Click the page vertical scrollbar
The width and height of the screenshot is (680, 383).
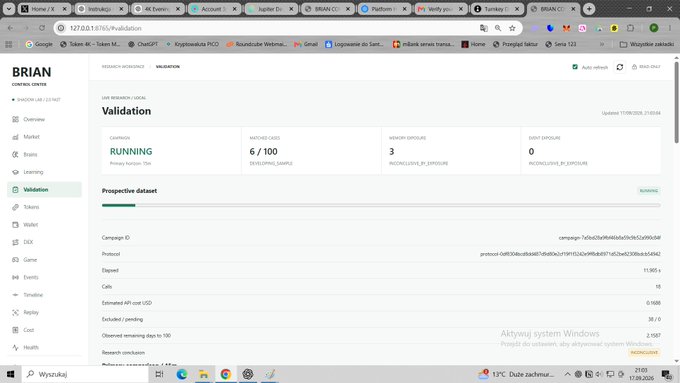point(676,102)
